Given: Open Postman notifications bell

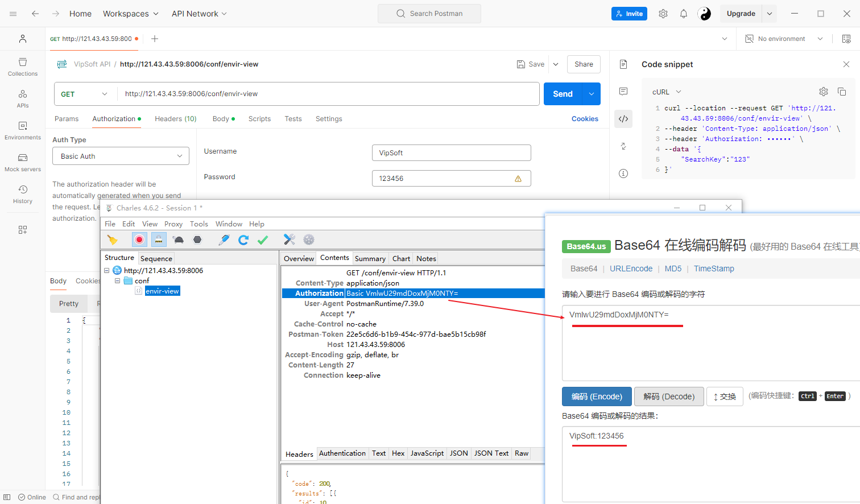Looking at the screenshot, I should pos(684,14).
